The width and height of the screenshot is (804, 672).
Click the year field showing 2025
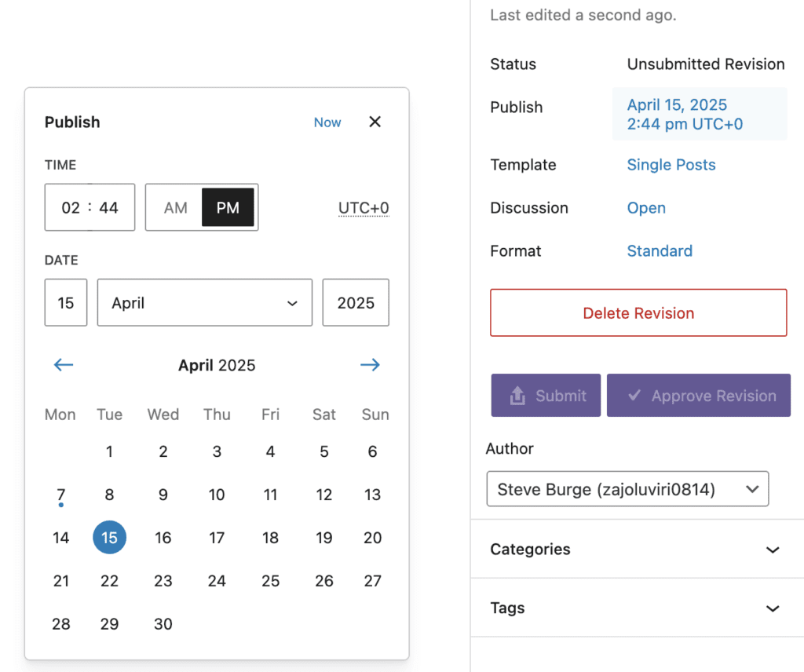coord(356,303)
